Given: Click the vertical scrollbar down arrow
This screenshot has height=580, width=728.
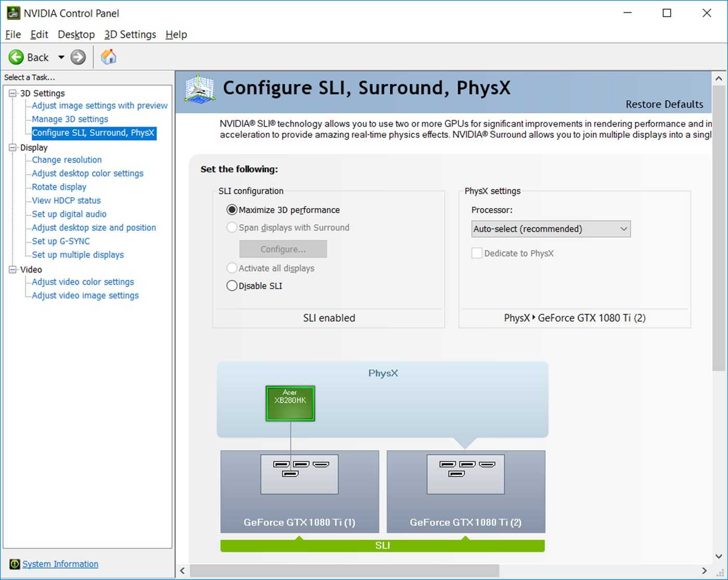Looking at the screenshot, I should (x=719, y=556).
